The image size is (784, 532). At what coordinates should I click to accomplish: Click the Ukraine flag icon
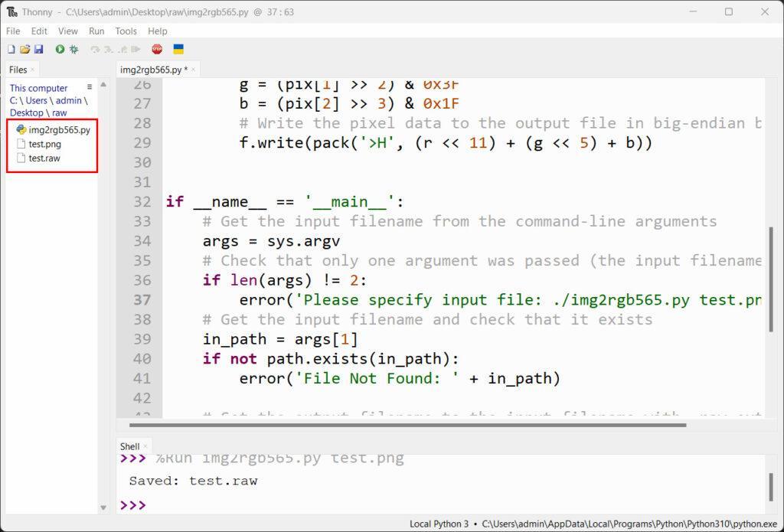click(178, 49)
